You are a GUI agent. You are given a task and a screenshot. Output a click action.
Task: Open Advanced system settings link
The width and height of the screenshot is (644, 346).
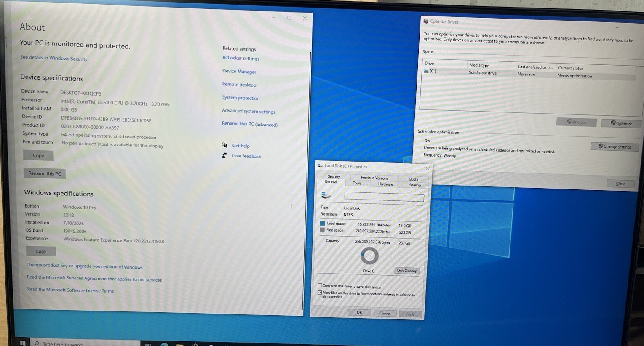249,111
